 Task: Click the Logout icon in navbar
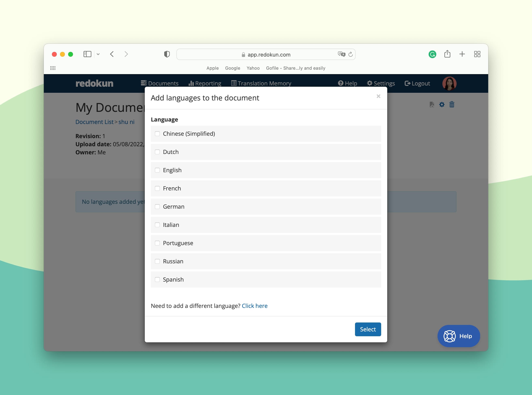[407, 83]
